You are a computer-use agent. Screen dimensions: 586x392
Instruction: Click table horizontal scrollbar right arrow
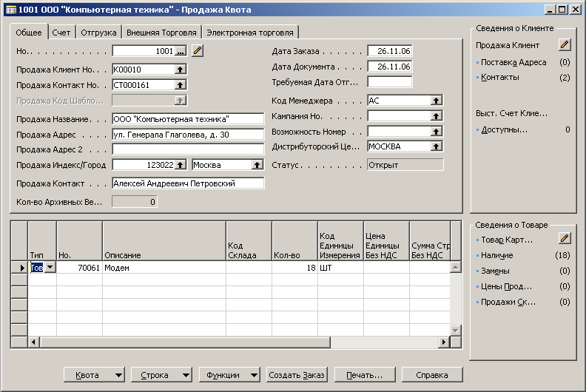[444, 342]
